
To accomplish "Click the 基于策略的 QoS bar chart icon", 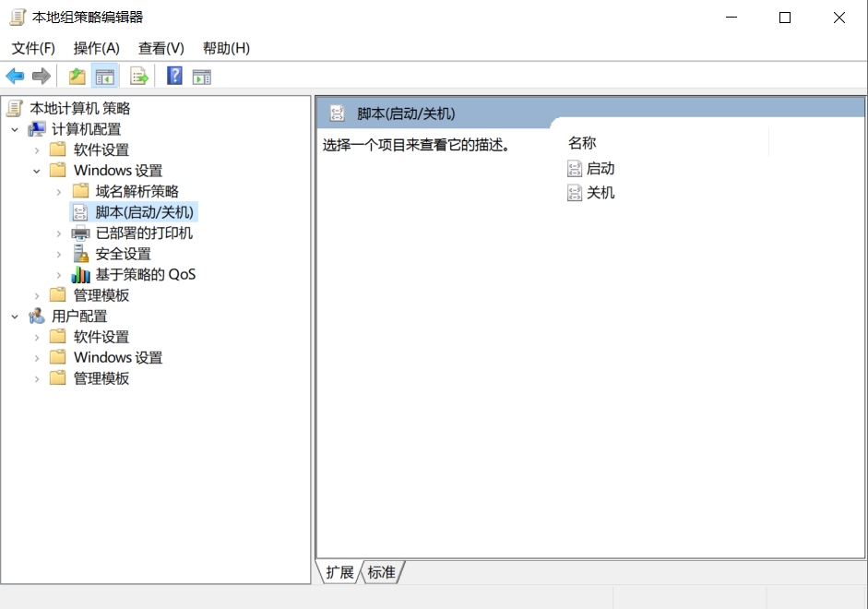I will click(81, 275).
